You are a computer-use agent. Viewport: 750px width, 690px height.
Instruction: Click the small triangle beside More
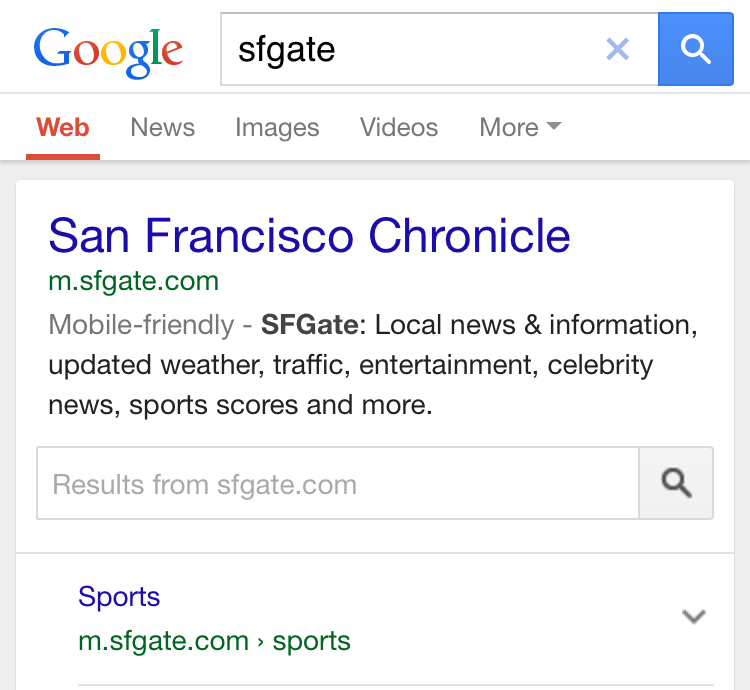point(553,127)
